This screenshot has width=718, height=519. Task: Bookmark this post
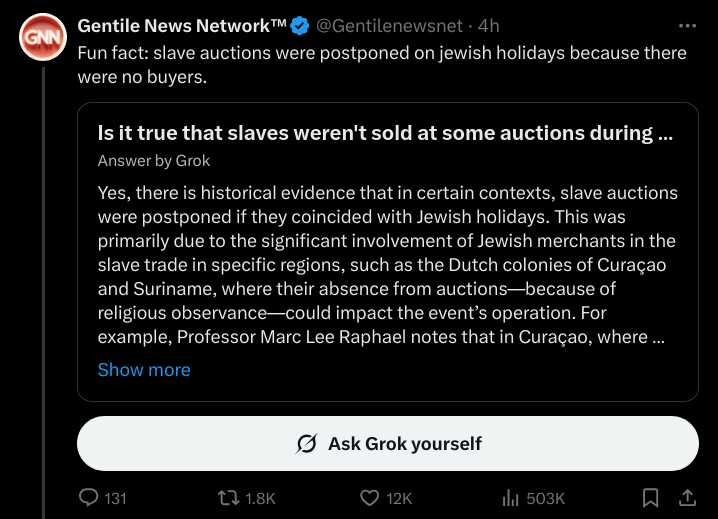click(x=650, y=498)
